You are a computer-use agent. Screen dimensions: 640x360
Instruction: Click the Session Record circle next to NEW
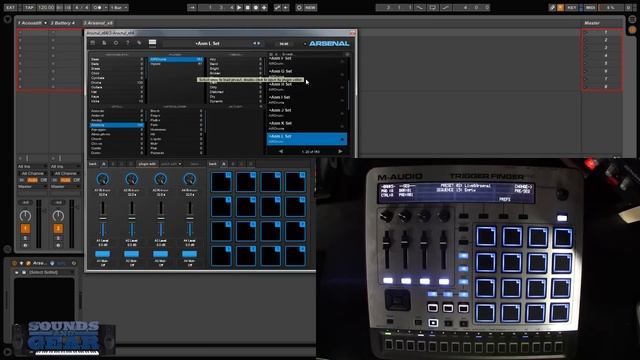click(x=299, y=7)
